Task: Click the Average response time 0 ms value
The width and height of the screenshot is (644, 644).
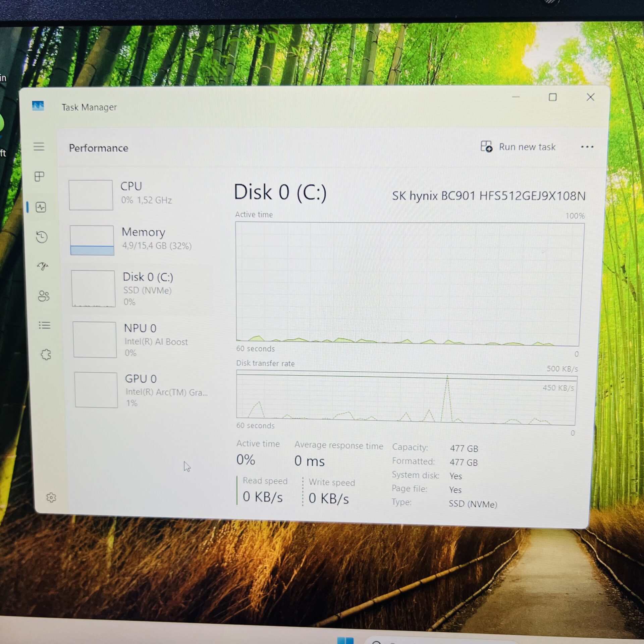Action: coord(309,461)
